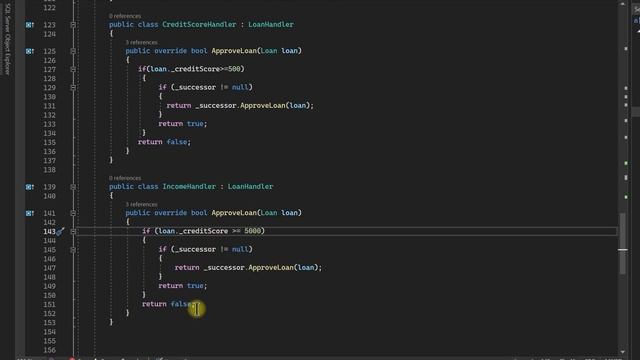Open '0 references' CodeLens above CreditScoreHandler
The height and width of the screenshot is (360, 640).
[125, 16]
